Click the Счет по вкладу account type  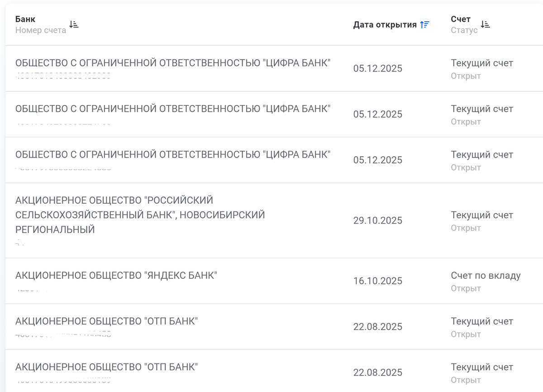(486, 276)
